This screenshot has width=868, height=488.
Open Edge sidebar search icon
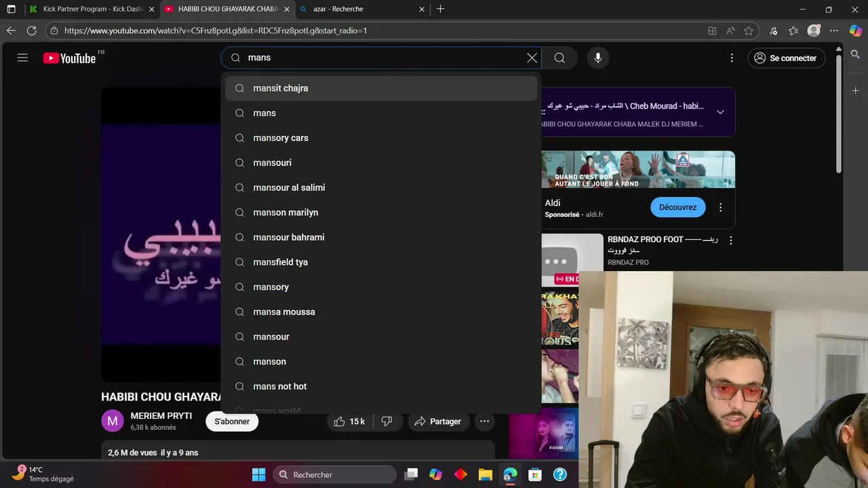[855, 54]
